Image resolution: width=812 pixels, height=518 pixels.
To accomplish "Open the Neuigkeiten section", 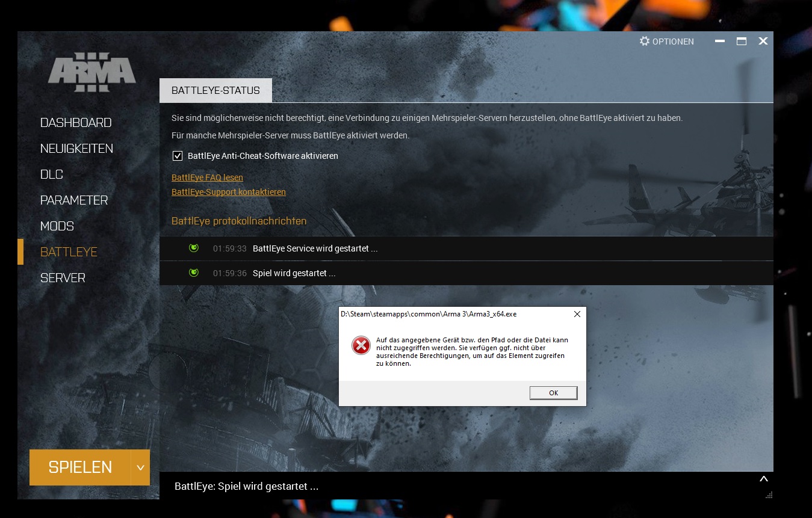I will [x=76, y=149].
